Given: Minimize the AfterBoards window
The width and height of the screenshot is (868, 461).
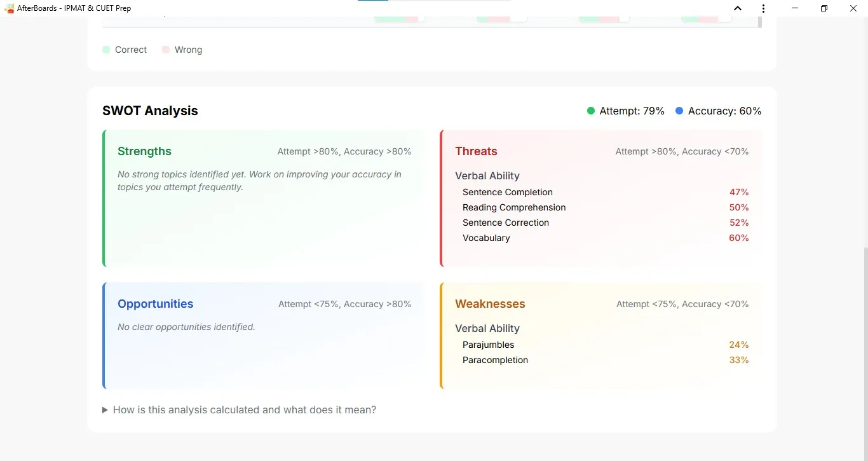Looking at the screenshot, I should click(x=795, y=8).
